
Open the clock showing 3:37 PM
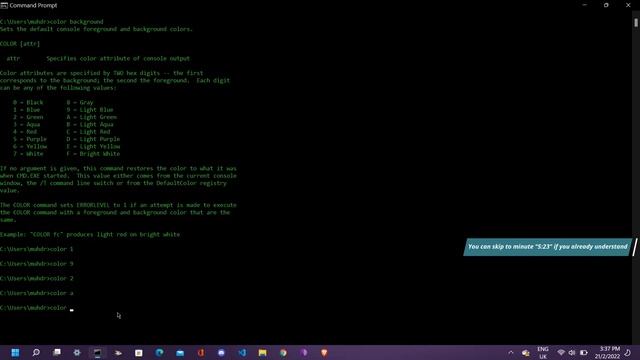[x=607, y=353]
